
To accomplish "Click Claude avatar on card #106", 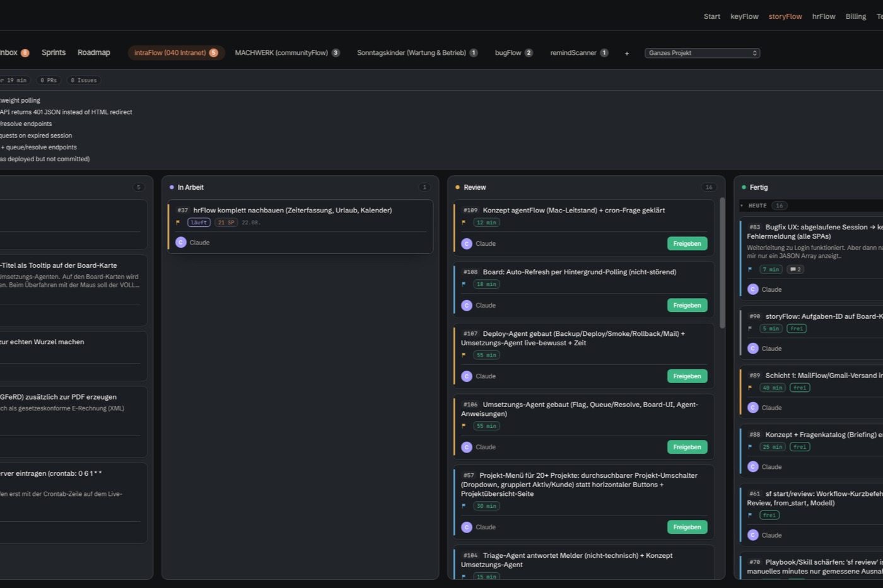I will [x=467, y=447].
